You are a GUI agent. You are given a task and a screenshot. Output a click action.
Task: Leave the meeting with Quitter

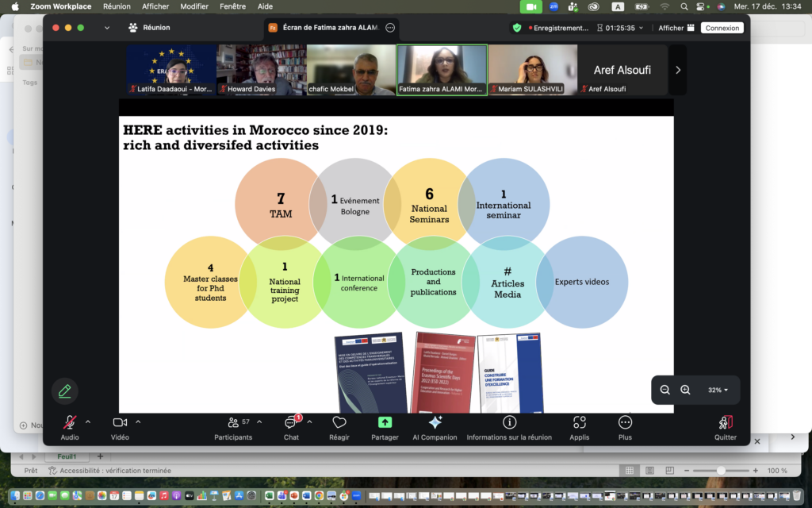click(x=725, y=423)
